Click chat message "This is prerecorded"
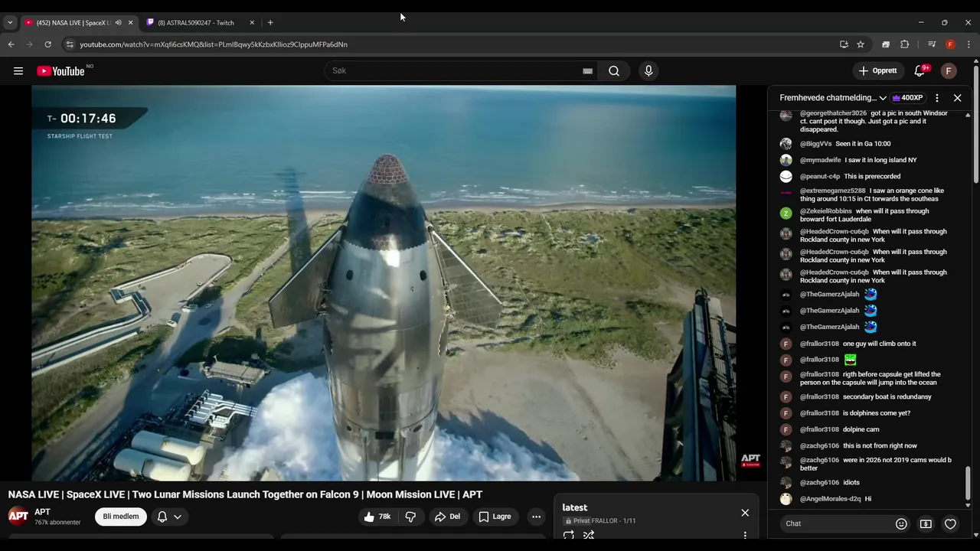 point(872,177)
